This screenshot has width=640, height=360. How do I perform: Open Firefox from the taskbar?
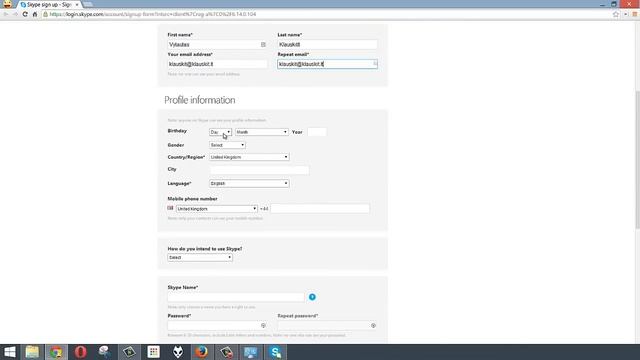pos(202,352)
